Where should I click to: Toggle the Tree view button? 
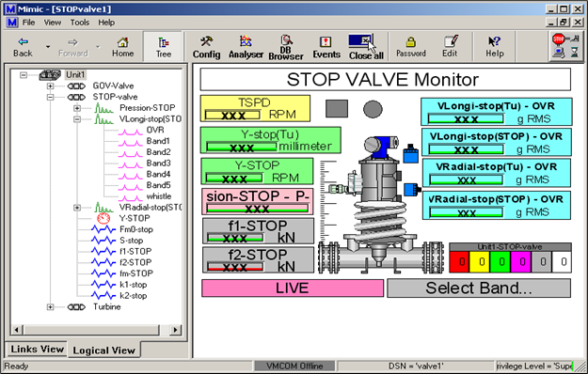pyautogui.click(x=164, y=47)
